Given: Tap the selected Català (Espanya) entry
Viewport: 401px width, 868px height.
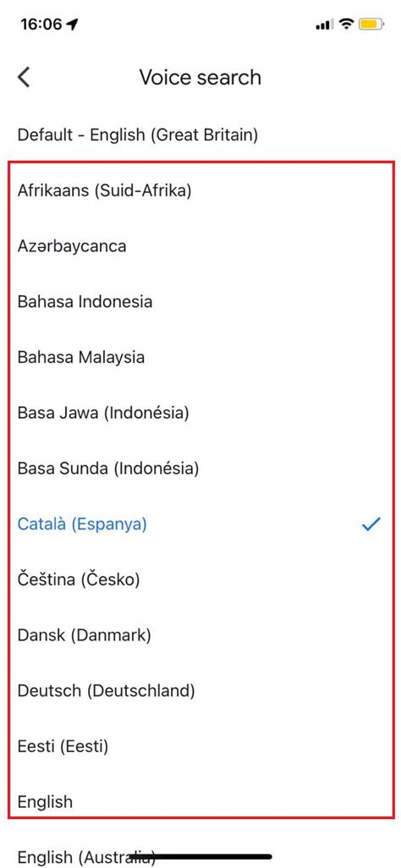Looking at the screenshot, I should [200, 524].
